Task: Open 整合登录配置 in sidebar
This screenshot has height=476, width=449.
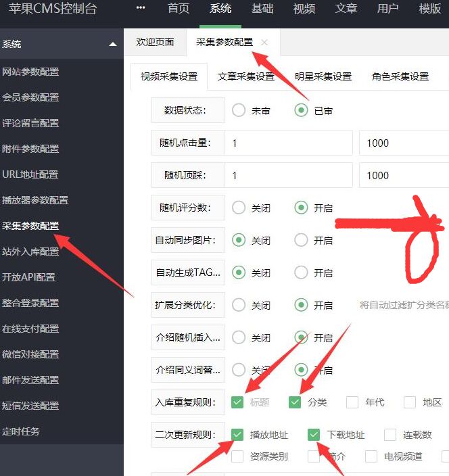Action: [30, 303]
